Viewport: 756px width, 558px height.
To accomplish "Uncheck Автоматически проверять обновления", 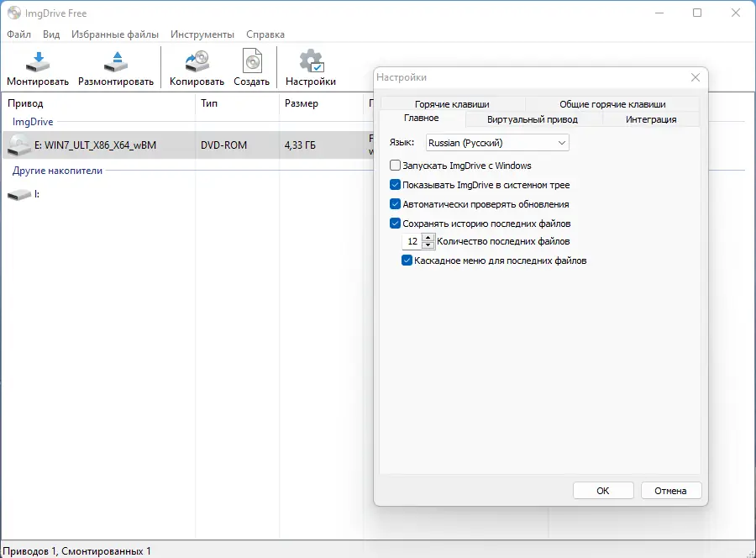I will 395,204.
